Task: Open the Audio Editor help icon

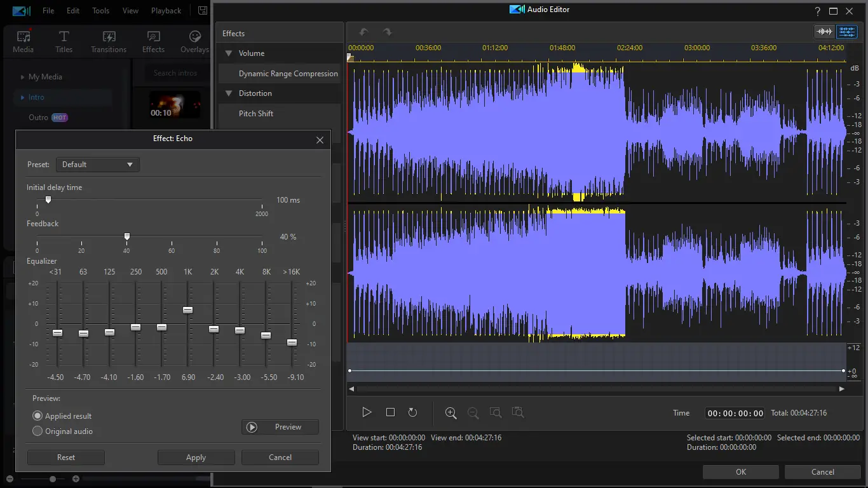Action: [x=817, y=11]
